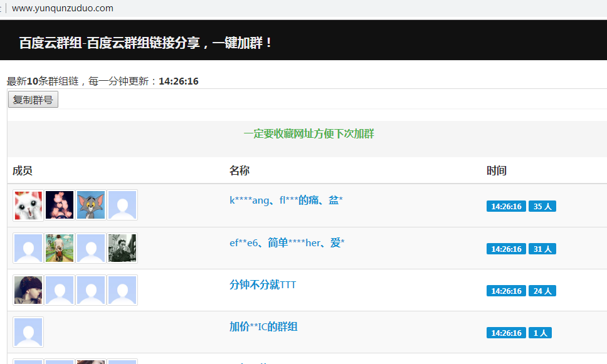Click default avatar right of person-with-hat photo

coord(60,290)
